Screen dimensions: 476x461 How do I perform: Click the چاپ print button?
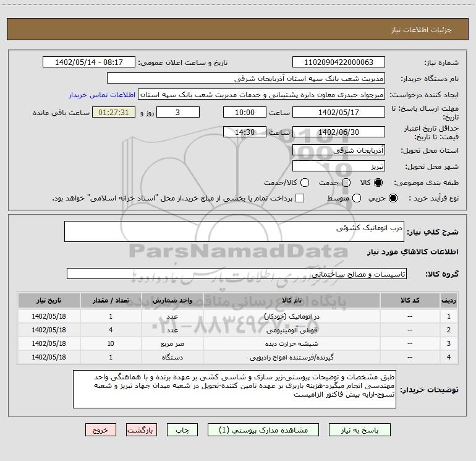point(182,430)
